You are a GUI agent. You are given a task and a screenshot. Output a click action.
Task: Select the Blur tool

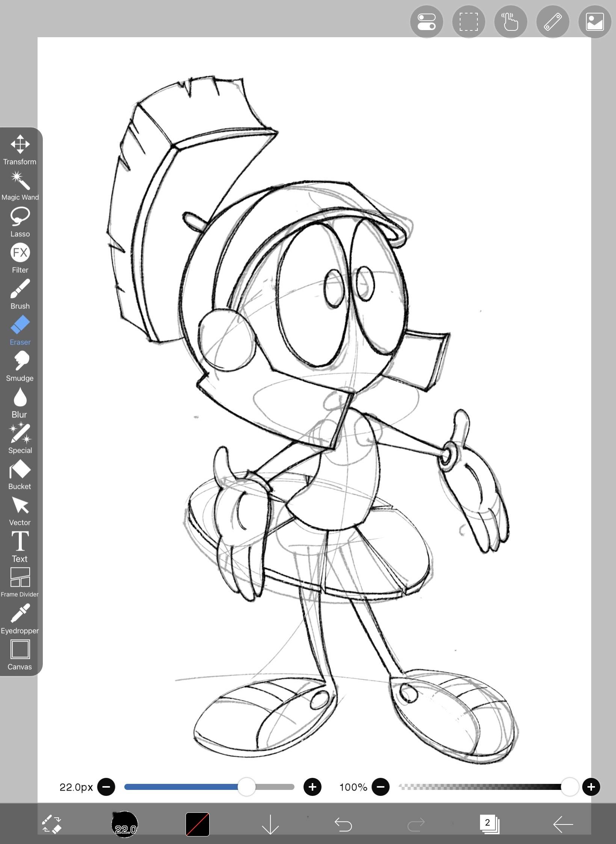point(20,403)
